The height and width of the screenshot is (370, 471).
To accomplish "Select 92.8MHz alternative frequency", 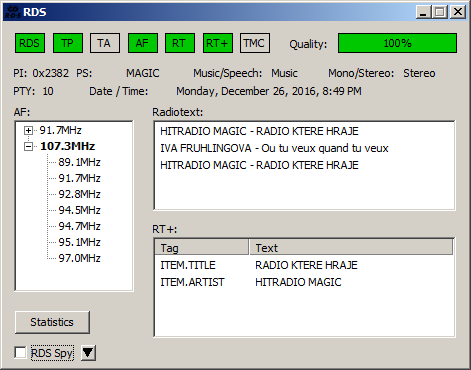I will click(79, 194).
